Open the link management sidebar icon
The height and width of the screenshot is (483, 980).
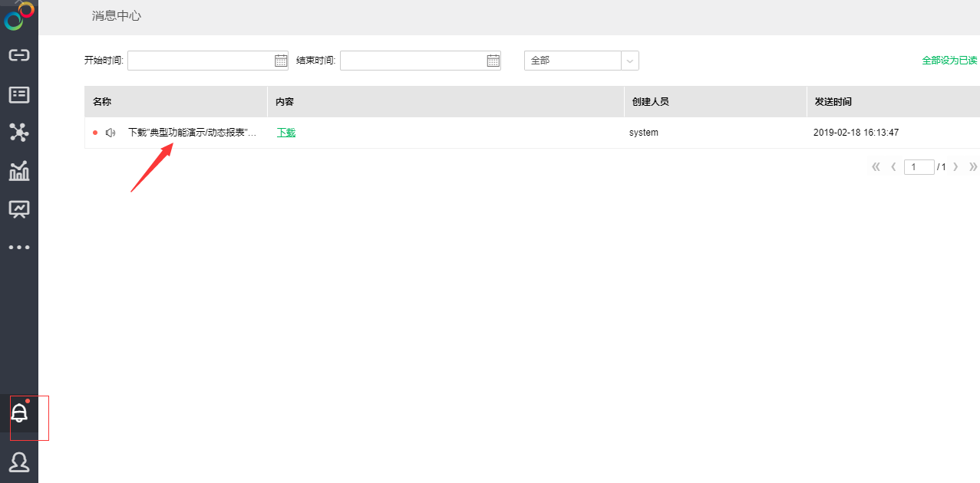click(x=19, y=55)
